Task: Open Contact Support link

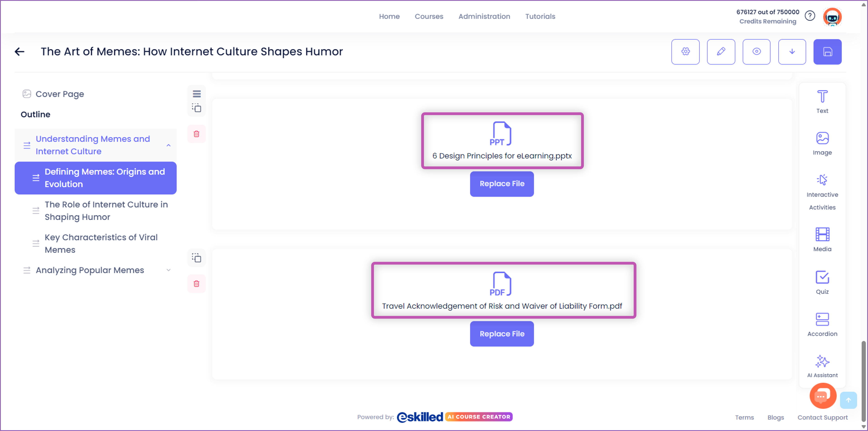Action: click(822, 417)
